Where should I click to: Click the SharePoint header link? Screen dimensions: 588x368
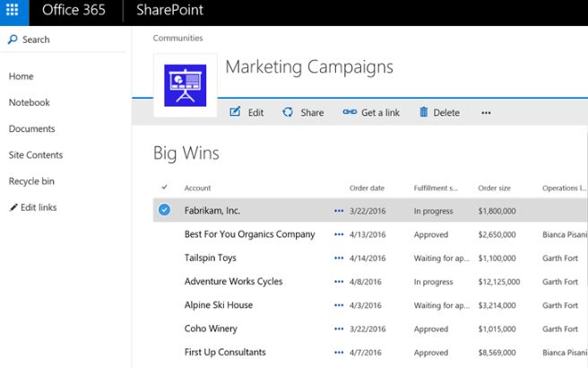point(170,10)
